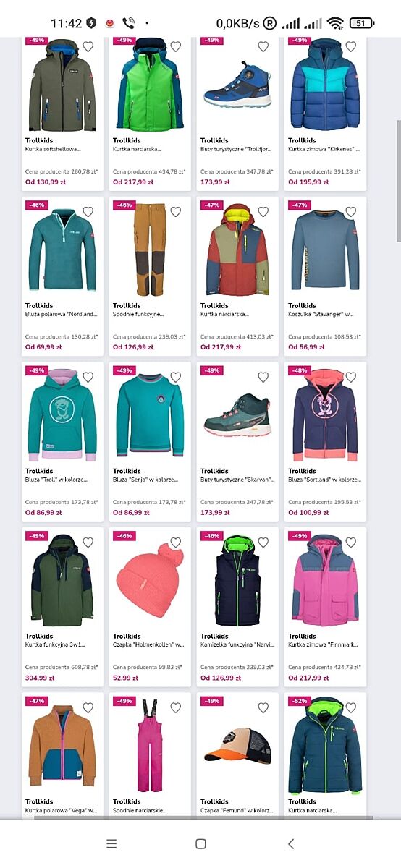
Task: Open Kurtka zimowa "Finnmark" product link
Action: click(324, 644)
